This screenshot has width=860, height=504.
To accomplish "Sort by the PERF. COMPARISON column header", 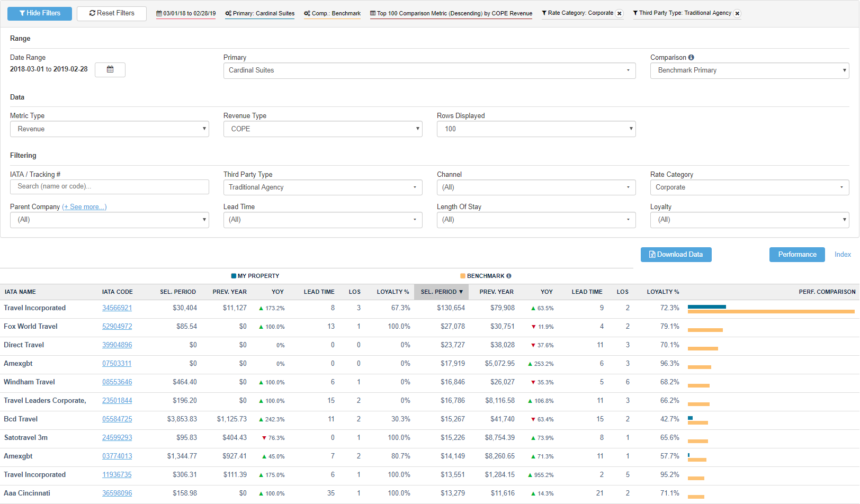I will click(827, 292).
